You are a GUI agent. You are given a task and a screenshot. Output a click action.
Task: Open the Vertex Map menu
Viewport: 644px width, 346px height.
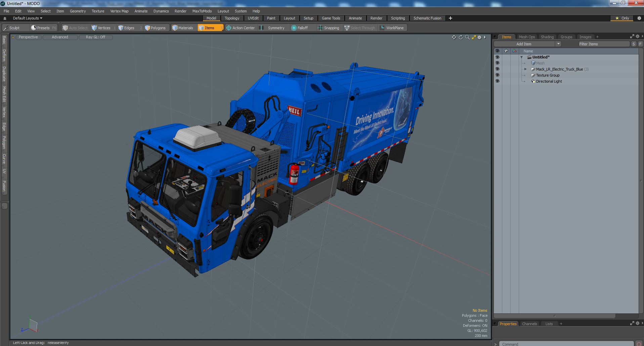119,11
